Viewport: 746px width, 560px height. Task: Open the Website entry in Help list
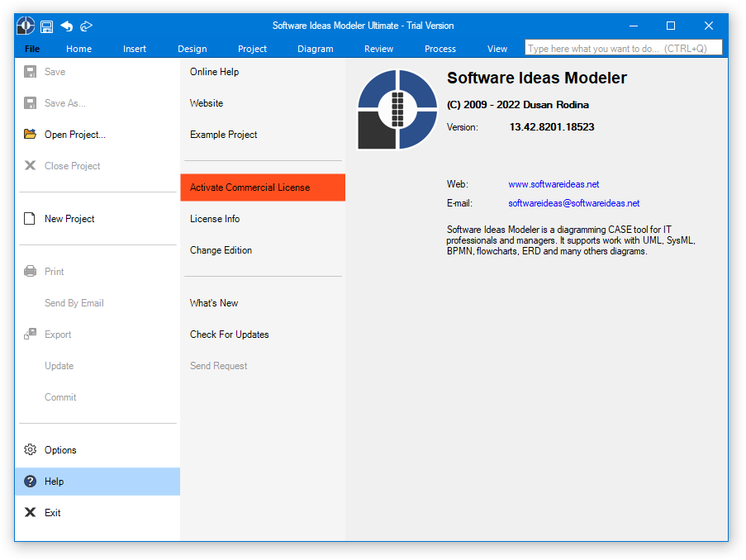[263, 103]
